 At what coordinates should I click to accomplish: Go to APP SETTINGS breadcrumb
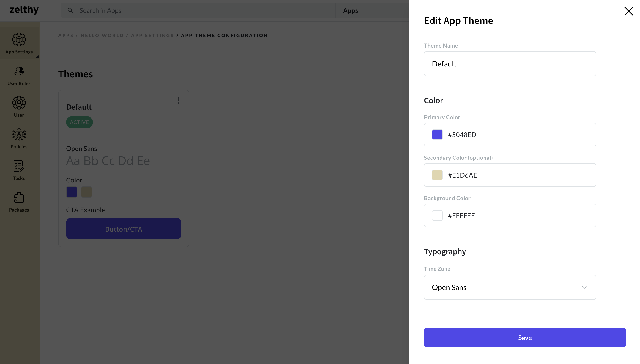(152, 36)
